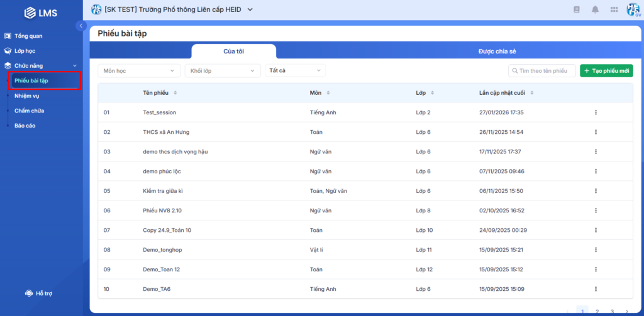
Task: Click the book guide icon in header
Action: (x=576, y=9)
